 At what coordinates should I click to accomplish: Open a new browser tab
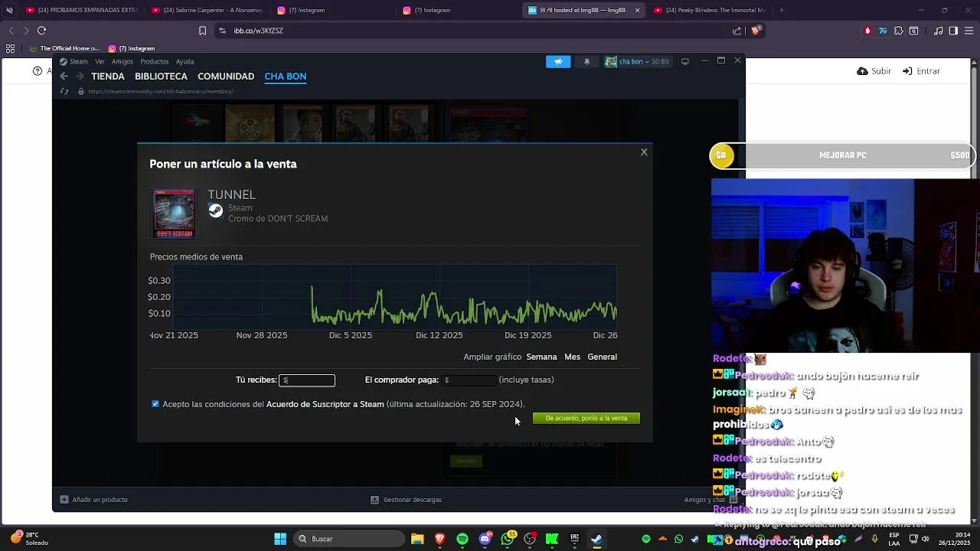point(782,10)
